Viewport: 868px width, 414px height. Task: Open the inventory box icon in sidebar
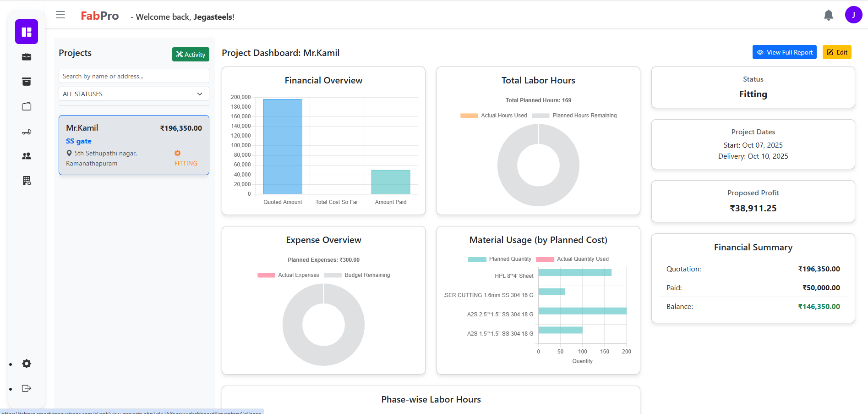26,81
